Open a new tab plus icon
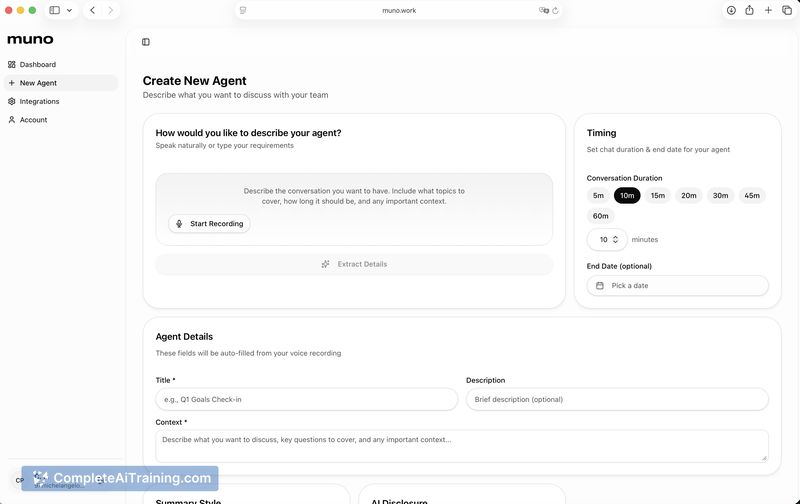The image size is (800, 504). (768, 10)
